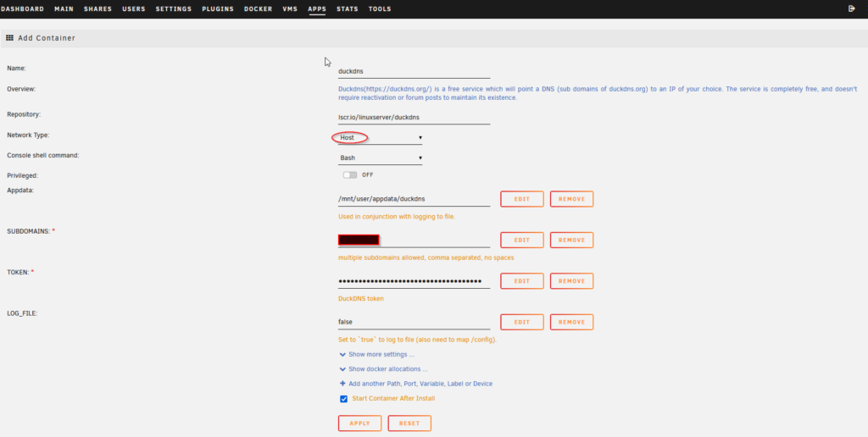Click the Apply button

tap(359, 423)
